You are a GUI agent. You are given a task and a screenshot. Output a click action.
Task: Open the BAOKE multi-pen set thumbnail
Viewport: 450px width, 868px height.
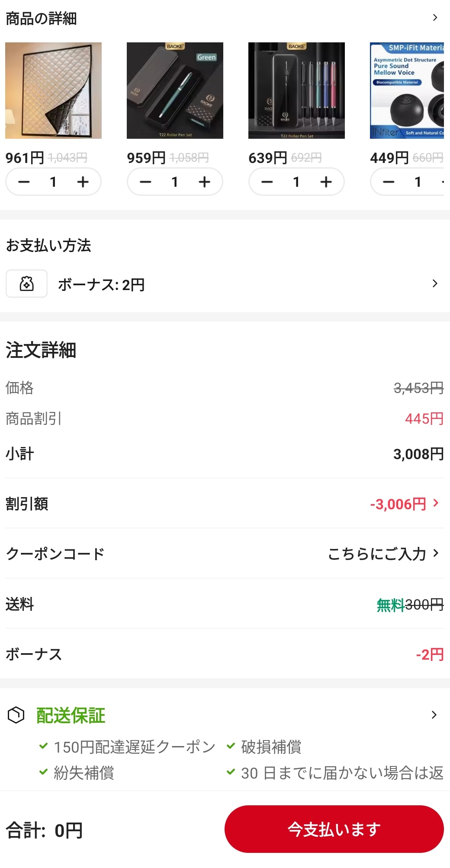point(296,90)
